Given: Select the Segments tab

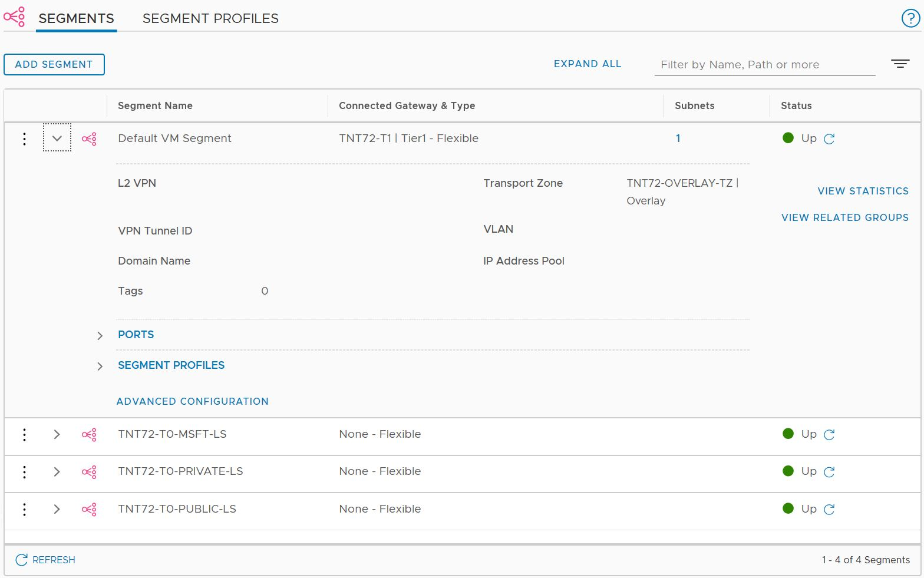Looking at the screenshot, I should (x=76, y=18).
